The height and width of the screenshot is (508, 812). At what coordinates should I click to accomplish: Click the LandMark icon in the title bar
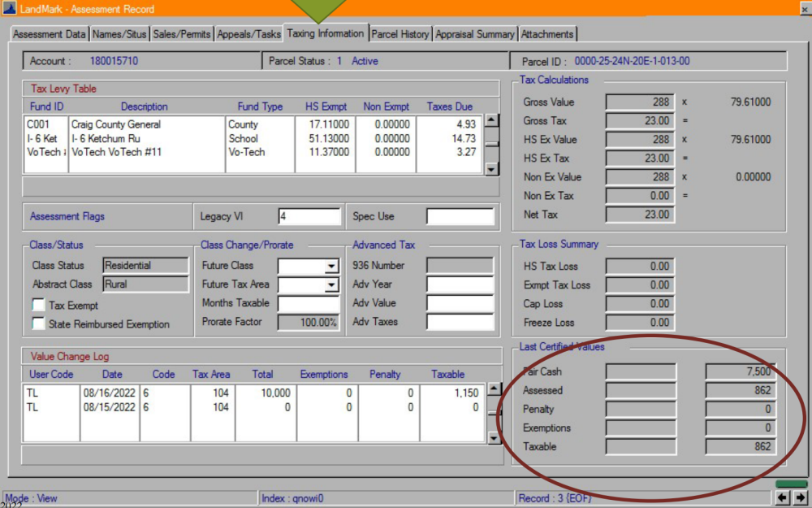coord(8,8)
